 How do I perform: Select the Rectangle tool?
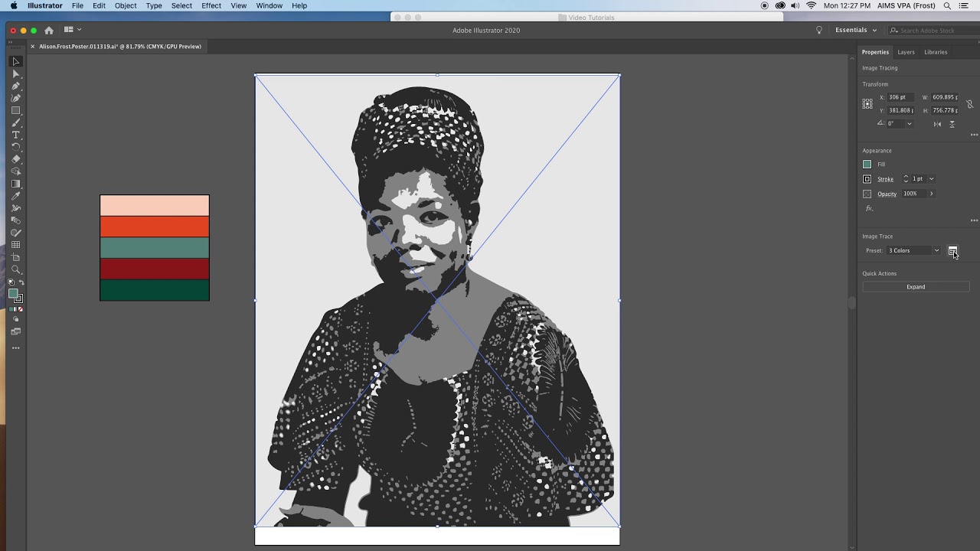15,110
